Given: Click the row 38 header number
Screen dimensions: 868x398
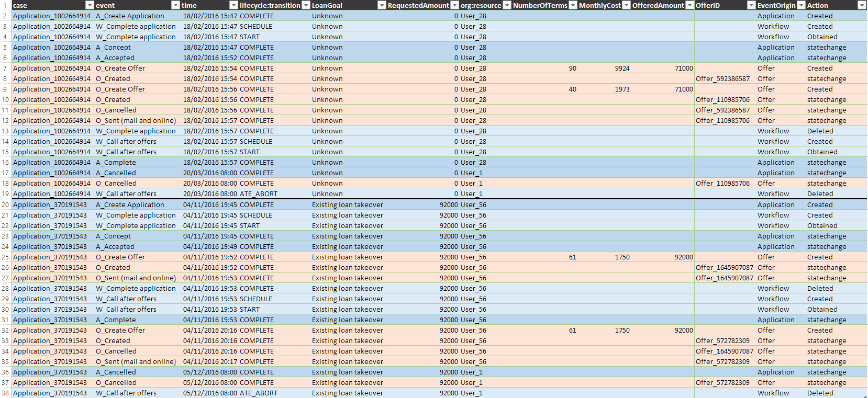Looking at the screenshot, I should 5,393.
